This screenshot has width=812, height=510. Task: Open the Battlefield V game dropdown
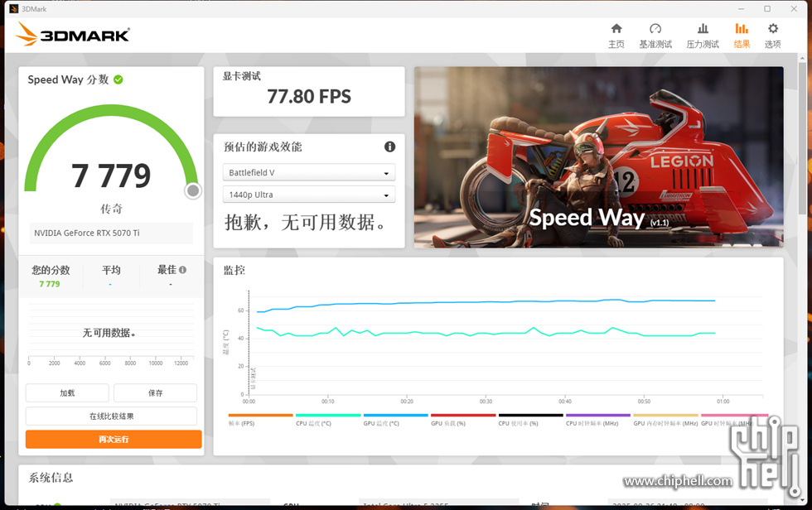(309, 172)
